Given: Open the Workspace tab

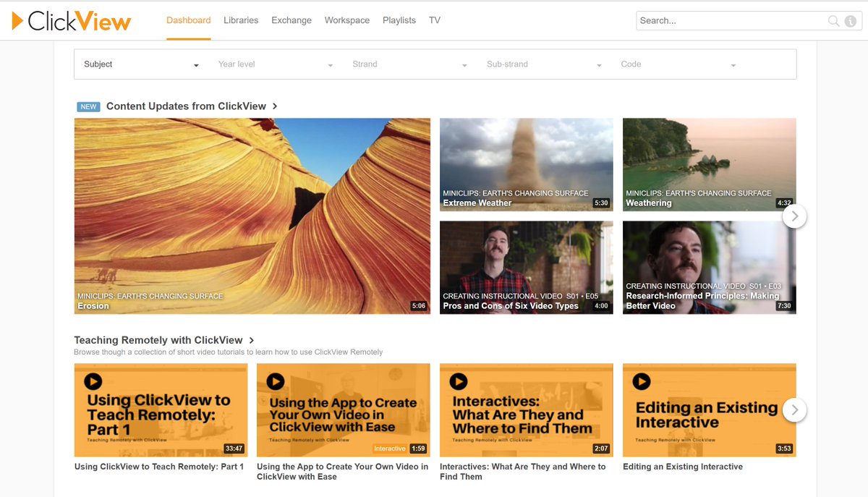Looking at the screenshot, I should (x=347, y=20).
